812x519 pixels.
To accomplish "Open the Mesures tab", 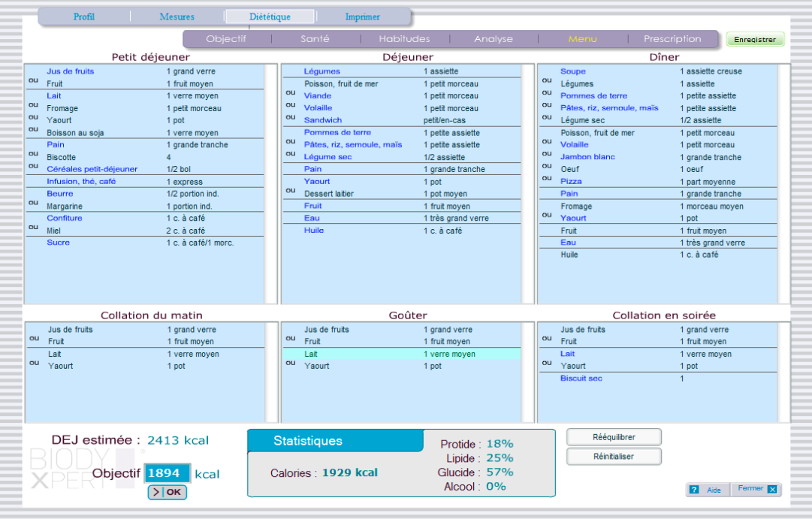I will [x=177, y=17].
